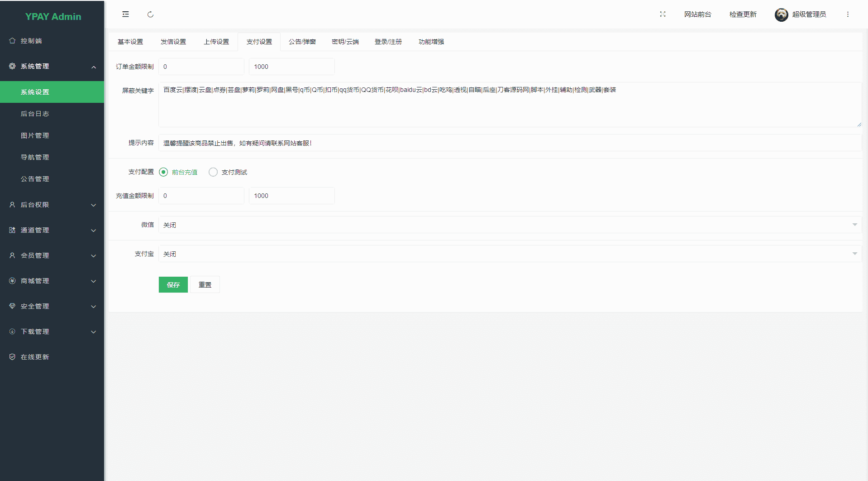The image size is (868, 481).
Task: Click the 检查更新 link
Action: pos(743,14)
